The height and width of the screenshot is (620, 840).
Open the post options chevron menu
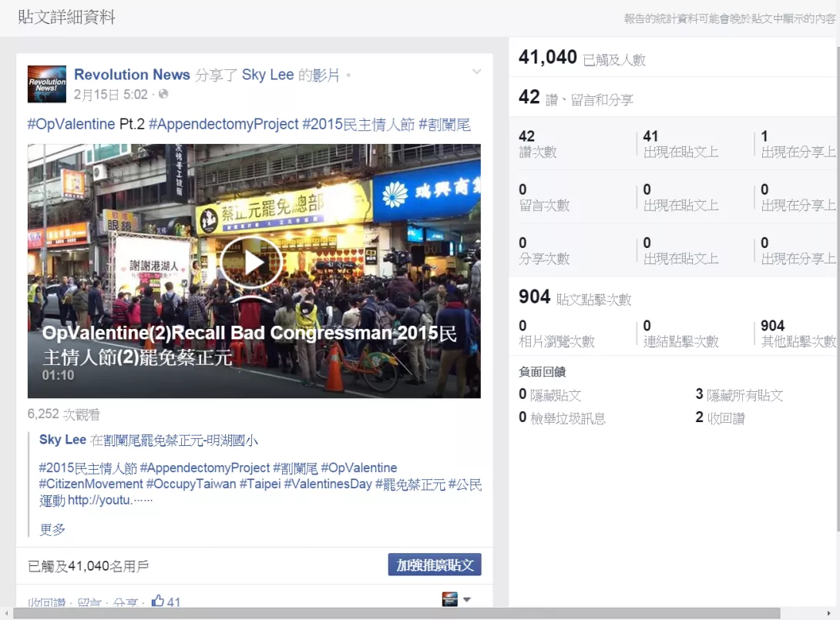476,71
